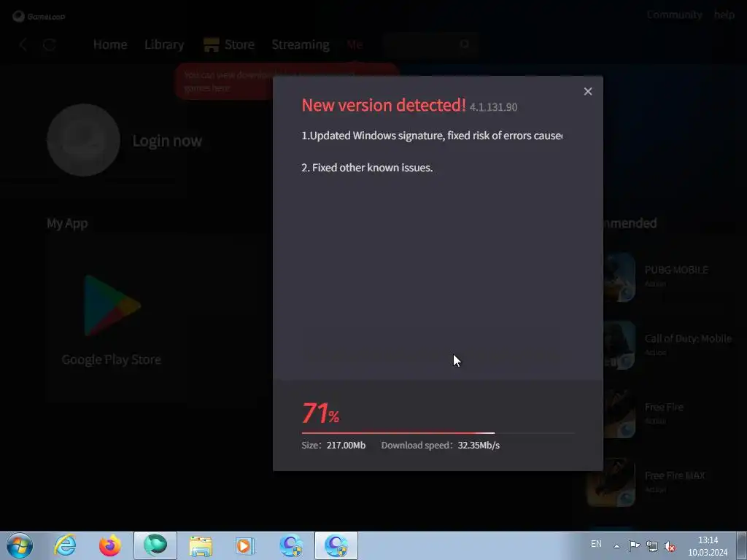This screenshot has width=747, height=560.
Task: Click the Free Fire MAX thumbnail
Action: pos(611,483)
